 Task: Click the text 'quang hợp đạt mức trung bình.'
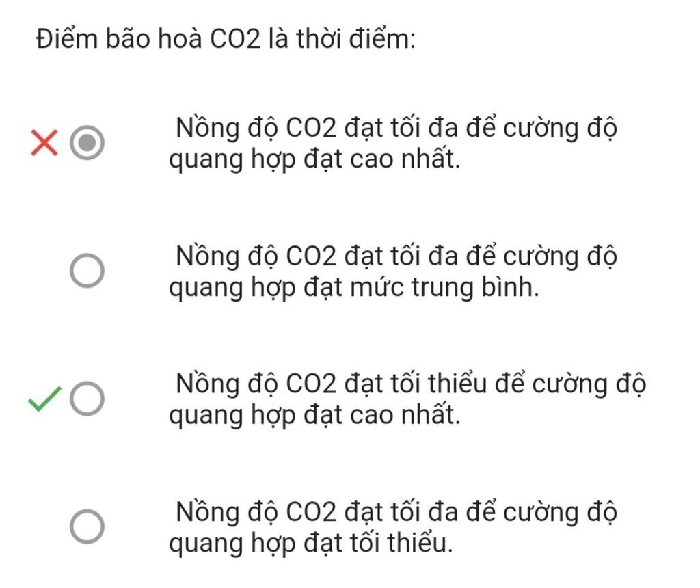coord(354,288)
